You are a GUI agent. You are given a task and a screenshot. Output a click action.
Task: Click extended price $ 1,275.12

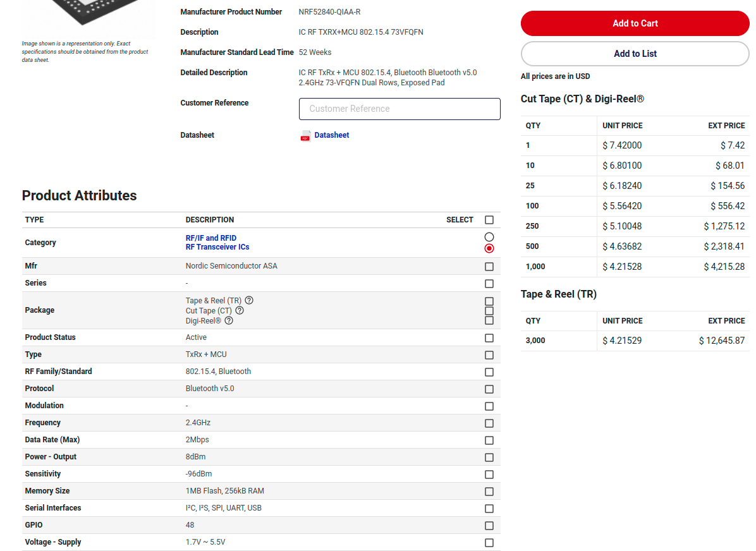pyautogui.click(x=724, y=226)
